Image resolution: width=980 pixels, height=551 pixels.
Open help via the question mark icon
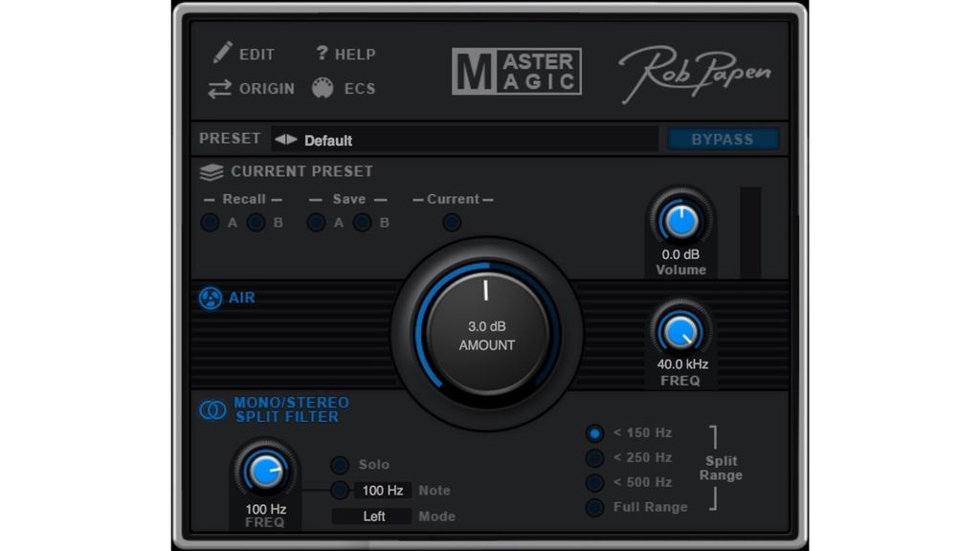(323, 54)
